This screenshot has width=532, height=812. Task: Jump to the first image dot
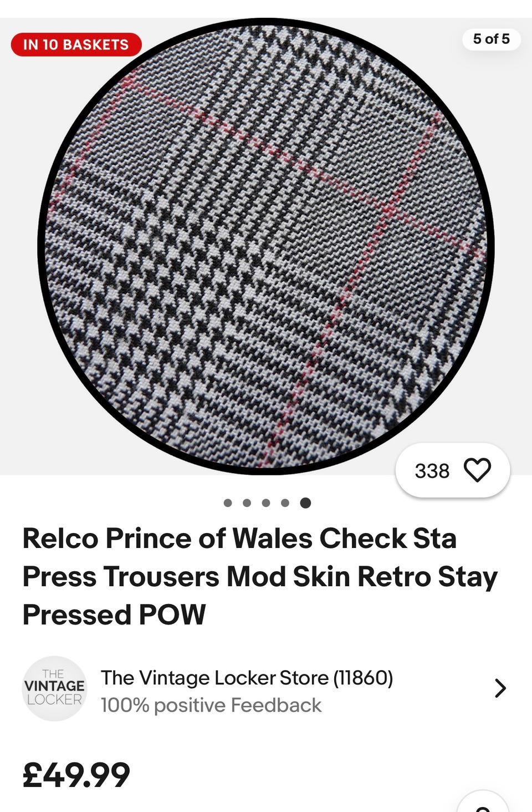(228, 503)
